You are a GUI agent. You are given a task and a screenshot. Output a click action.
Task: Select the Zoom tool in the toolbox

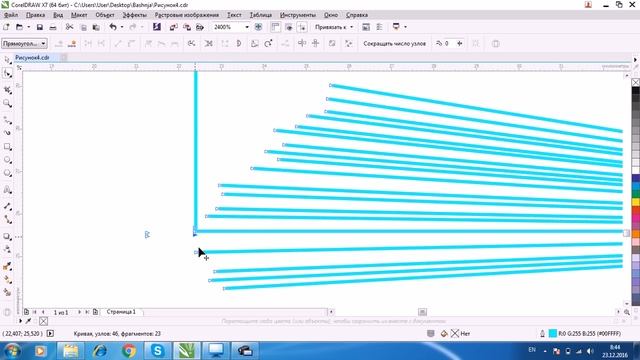tap(7, 104)
